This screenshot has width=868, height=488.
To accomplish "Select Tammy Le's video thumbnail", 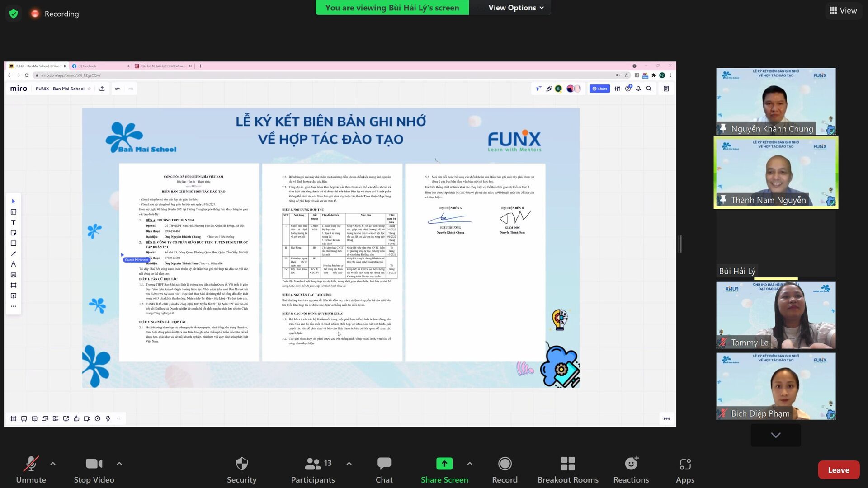I will (x=776, y=315).
